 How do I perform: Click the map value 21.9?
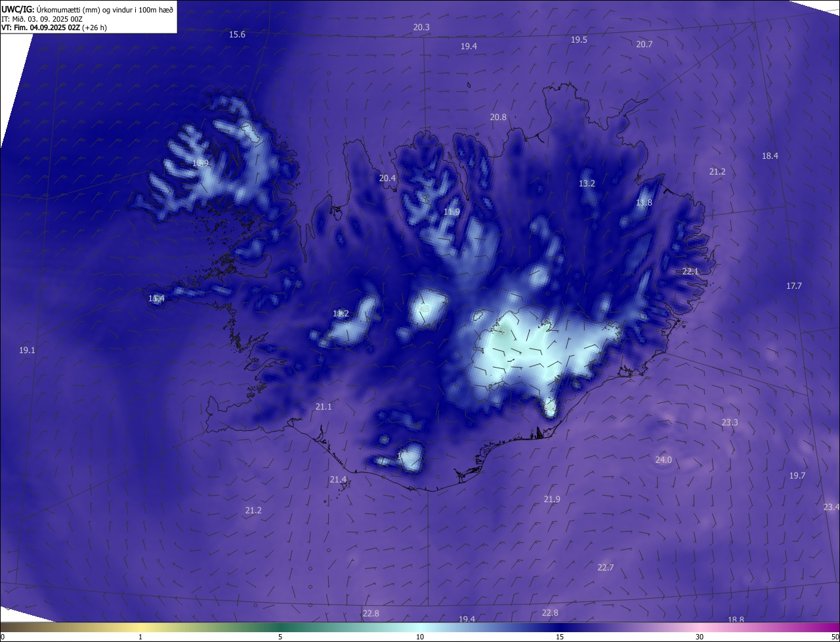click(552, 499)
